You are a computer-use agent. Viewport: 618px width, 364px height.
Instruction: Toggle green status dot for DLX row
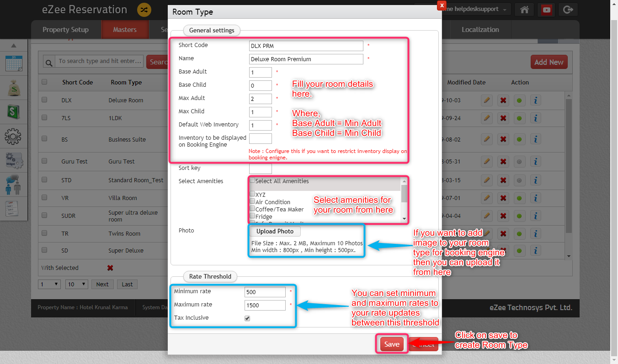pos(519,100)
